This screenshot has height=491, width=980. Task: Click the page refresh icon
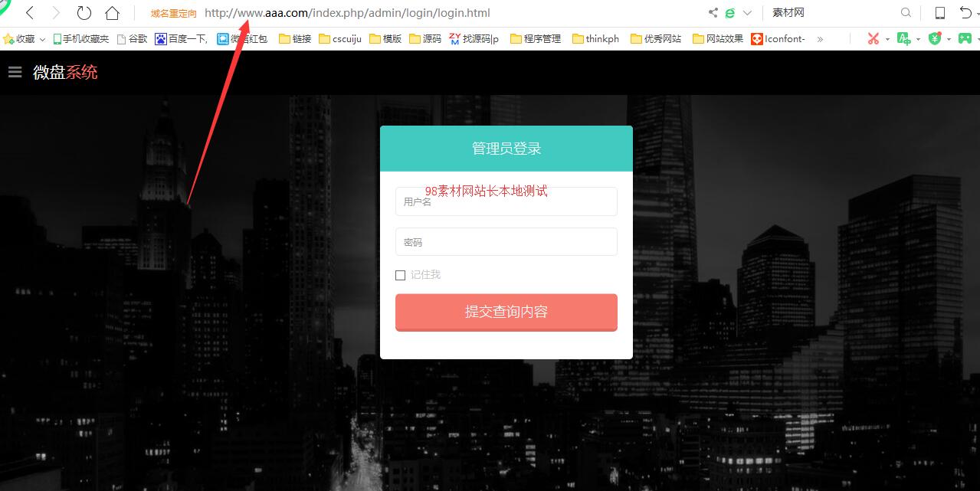(84, 12)
